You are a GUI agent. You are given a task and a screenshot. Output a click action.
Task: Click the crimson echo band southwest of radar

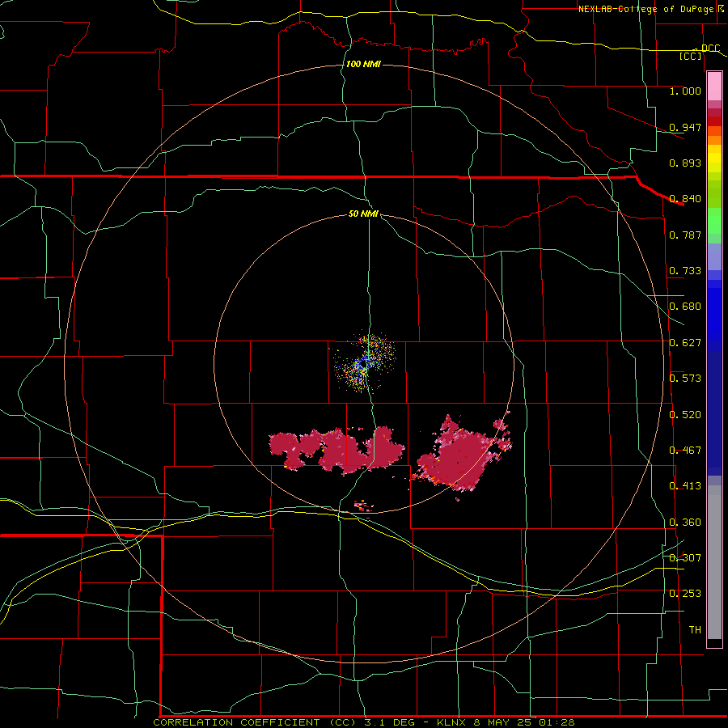coord(337,450)
